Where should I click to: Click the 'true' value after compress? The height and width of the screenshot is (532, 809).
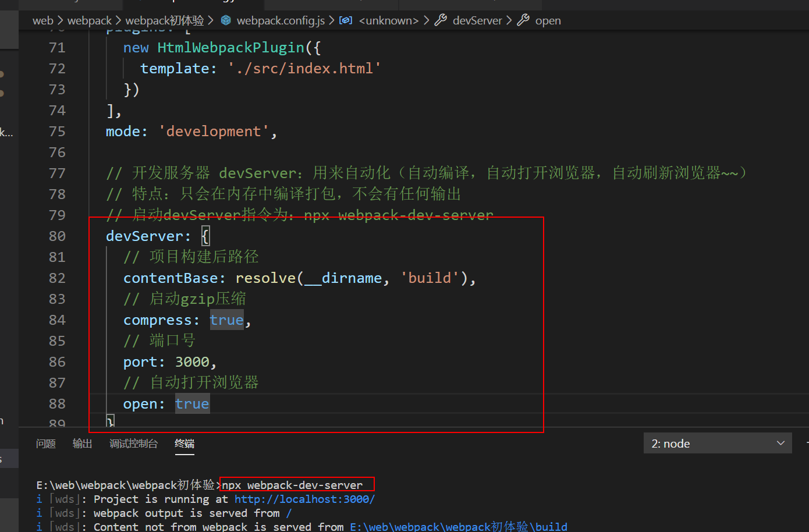[x=226, y=320]
